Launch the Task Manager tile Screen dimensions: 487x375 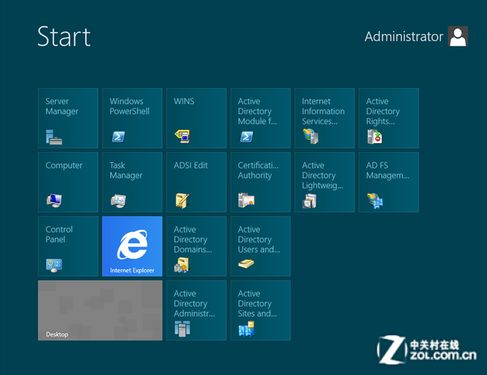(132, 182)
